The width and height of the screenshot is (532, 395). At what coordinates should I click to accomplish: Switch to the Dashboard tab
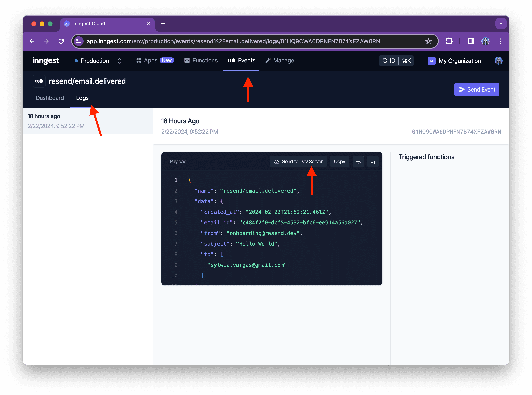pyautogui.click(x=50, y=98)
